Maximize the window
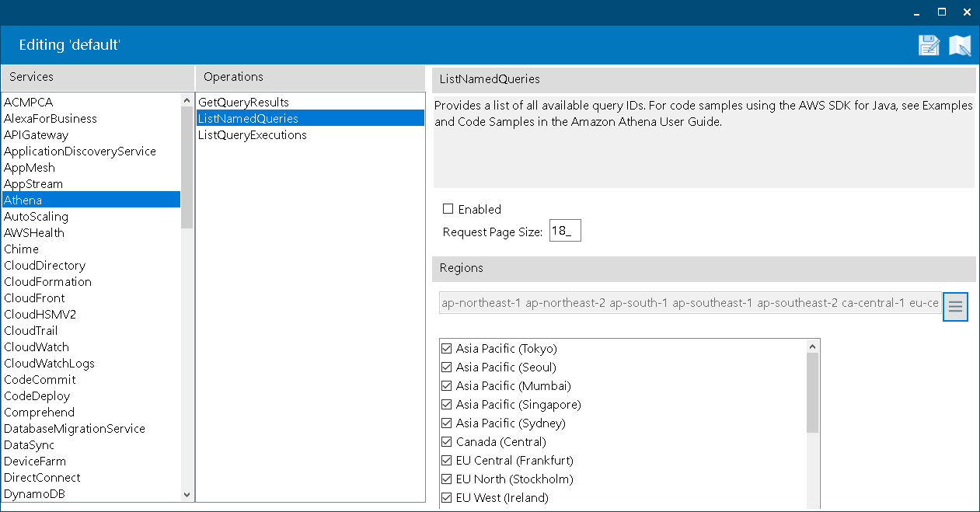 (x=942, y=12)
